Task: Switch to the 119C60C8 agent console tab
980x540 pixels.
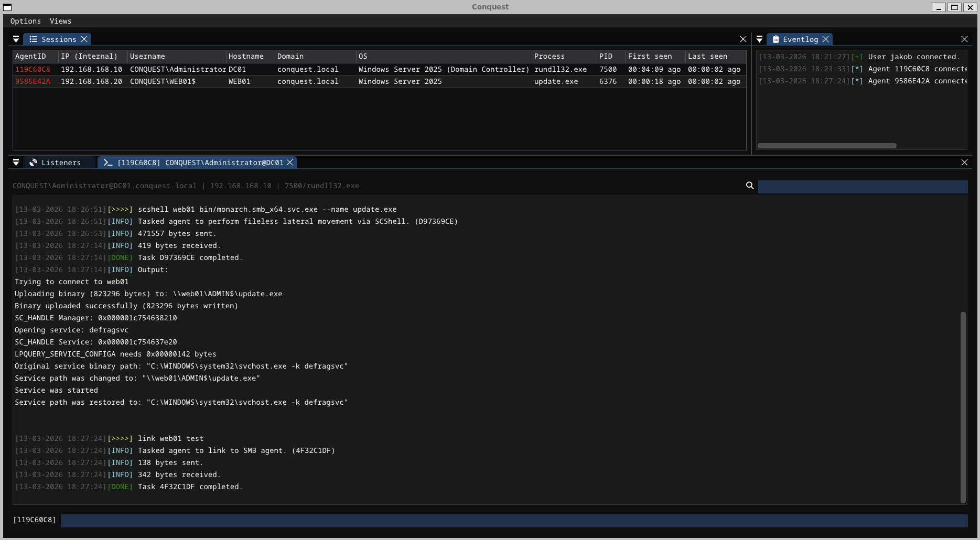Action: 199,163
